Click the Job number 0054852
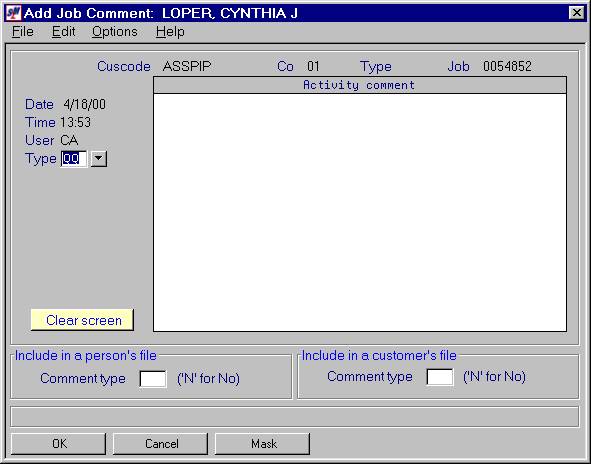 click(507, 66)
